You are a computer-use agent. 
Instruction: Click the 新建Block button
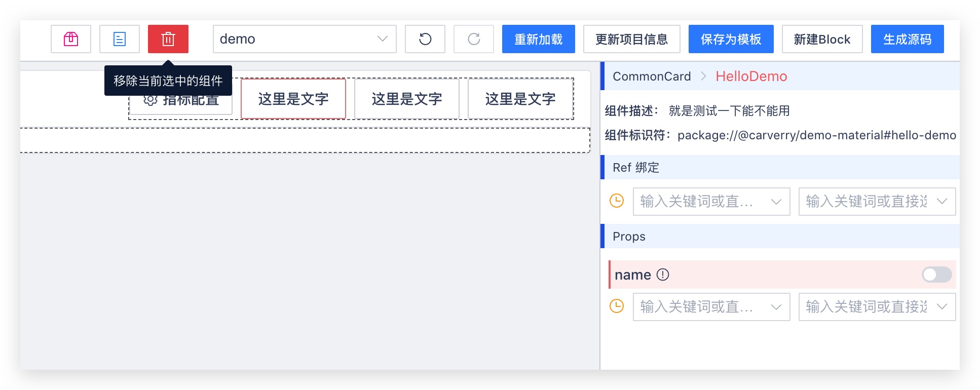coord(822,39)
